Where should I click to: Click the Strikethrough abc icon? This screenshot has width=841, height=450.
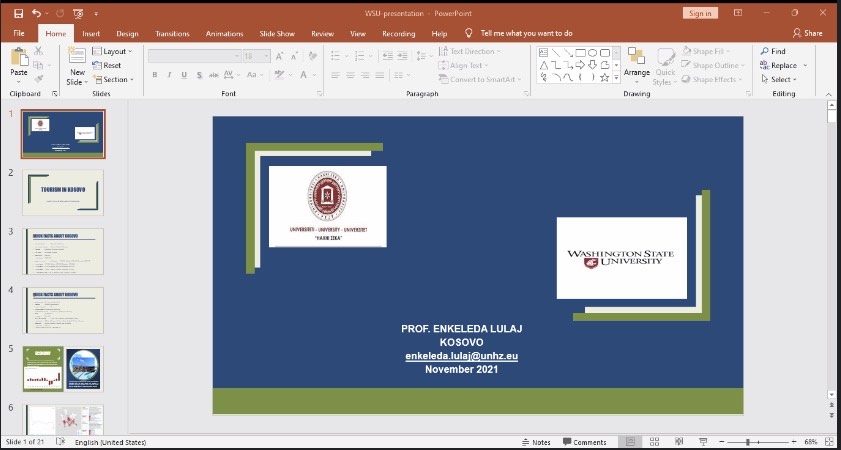coord(213,75)
